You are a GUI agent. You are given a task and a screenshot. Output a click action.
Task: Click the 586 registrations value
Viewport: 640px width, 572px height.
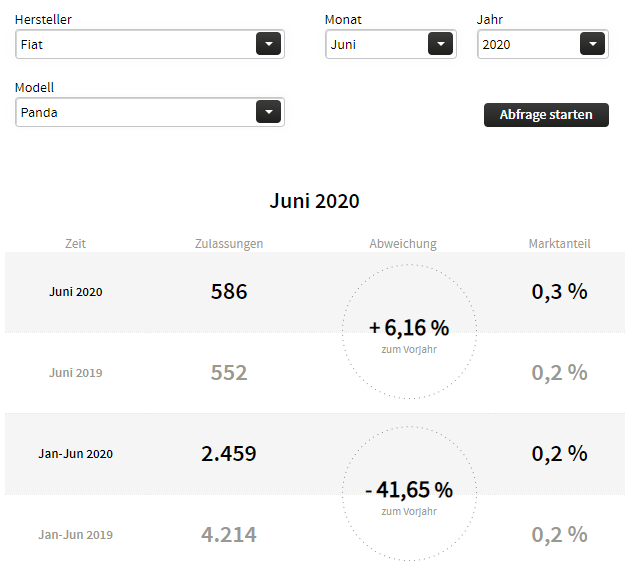[229, 292]
